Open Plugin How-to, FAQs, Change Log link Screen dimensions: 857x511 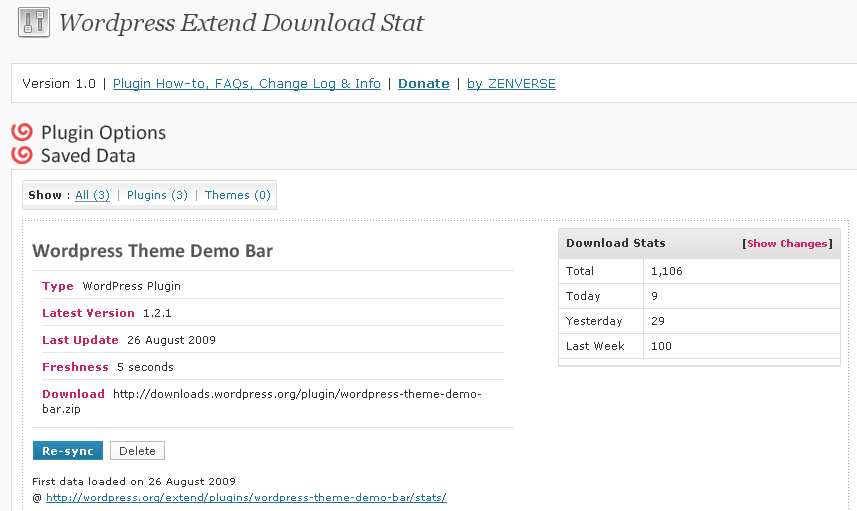click(246, 84)
